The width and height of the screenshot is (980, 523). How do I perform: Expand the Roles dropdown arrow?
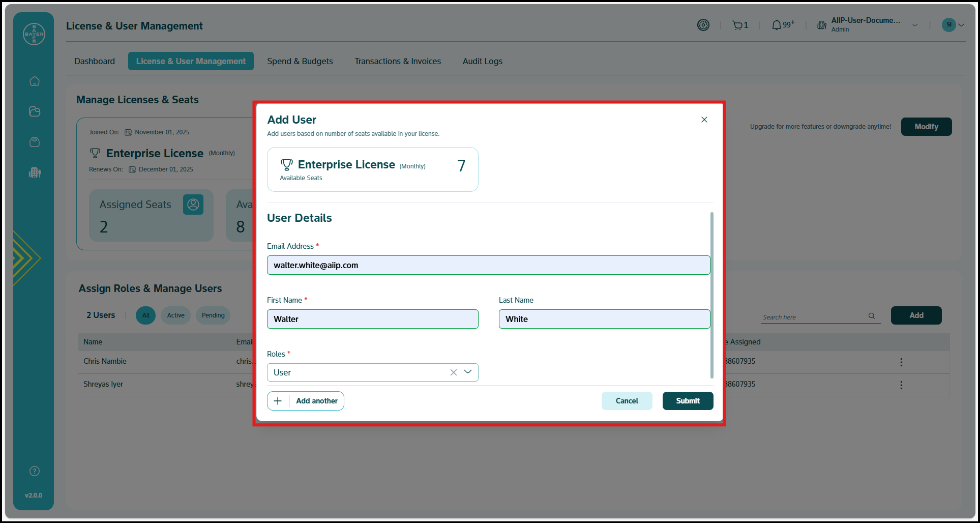tap(468, 372)
